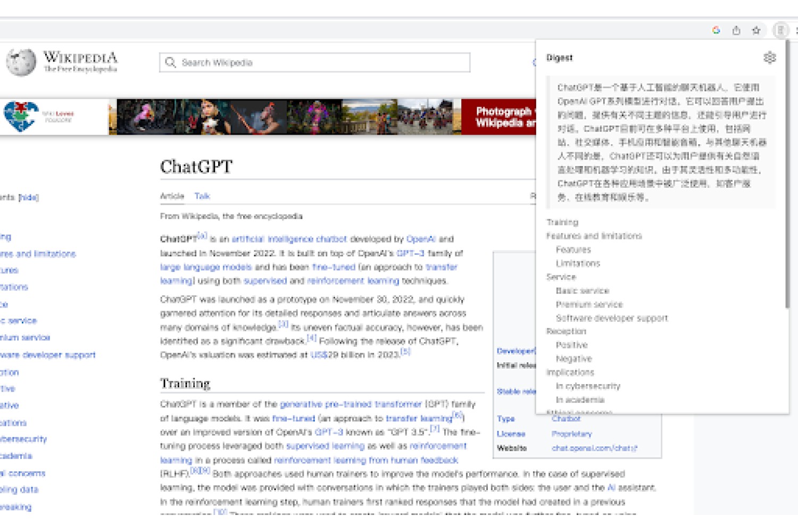Viewport: 798px width, 532px height.
Task: Go to Service in Digest outline
Action: click(x=561, y=277)
